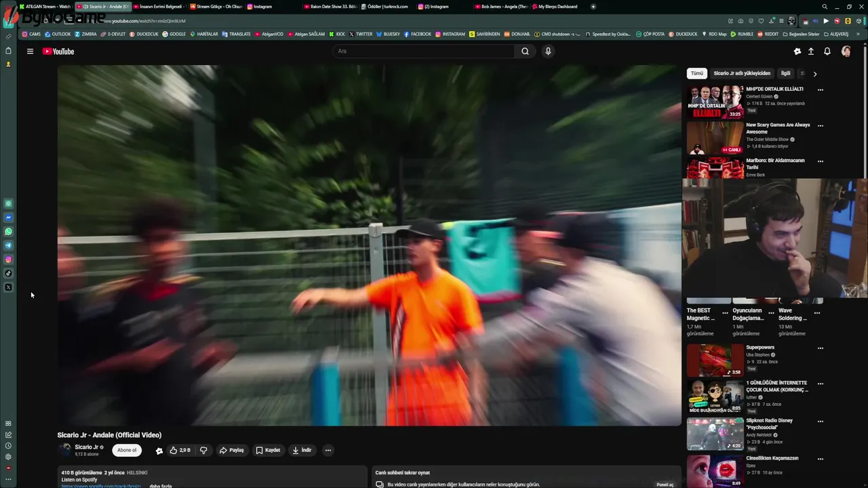
Task: Start voice search with the microphone icon
Action: (548, 52)
